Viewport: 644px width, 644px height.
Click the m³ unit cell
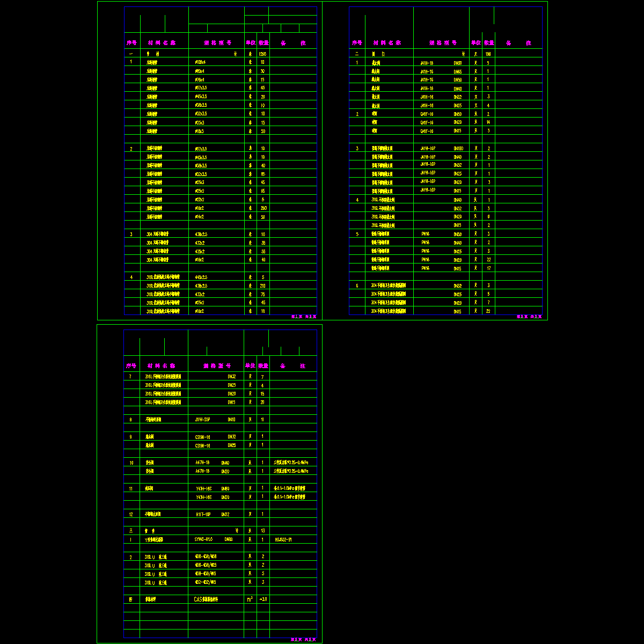click(x=250, y=599)
